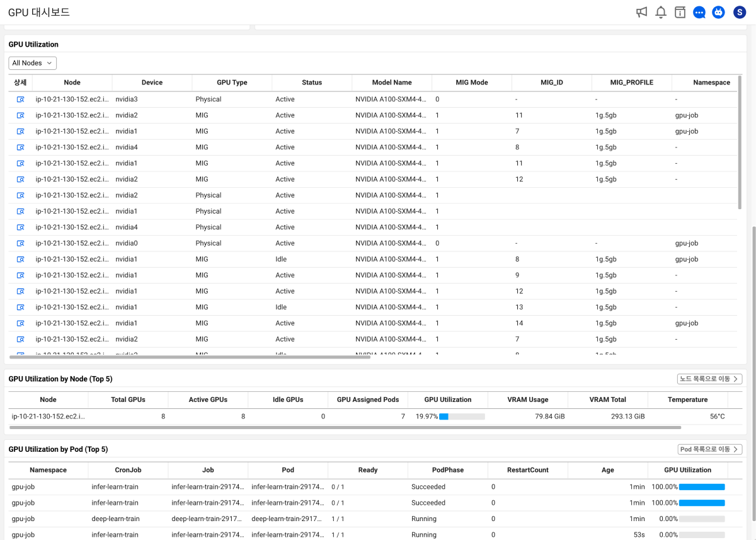Sort by the Status column header
This screenshot has width=756, height=540.
click(312, 83)
